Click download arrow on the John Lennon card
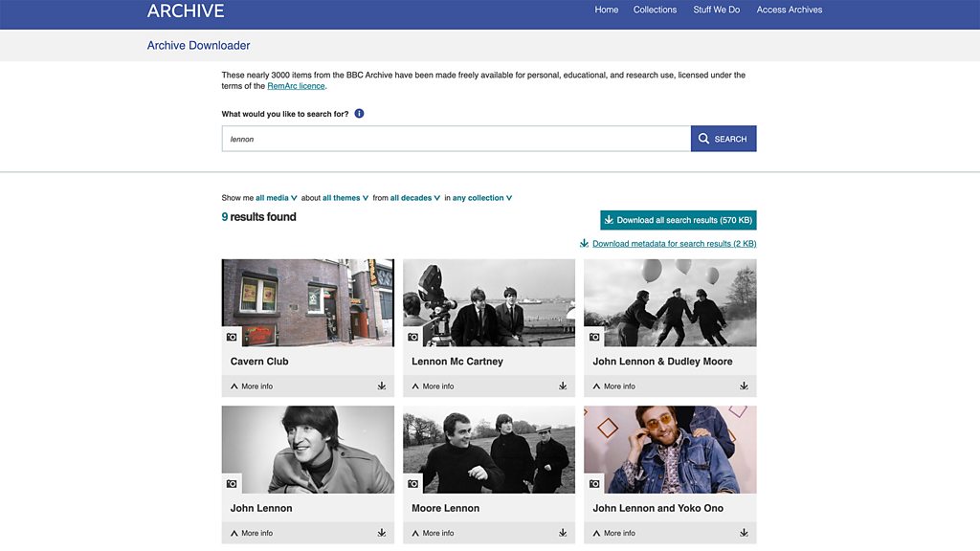 point(381,533)
